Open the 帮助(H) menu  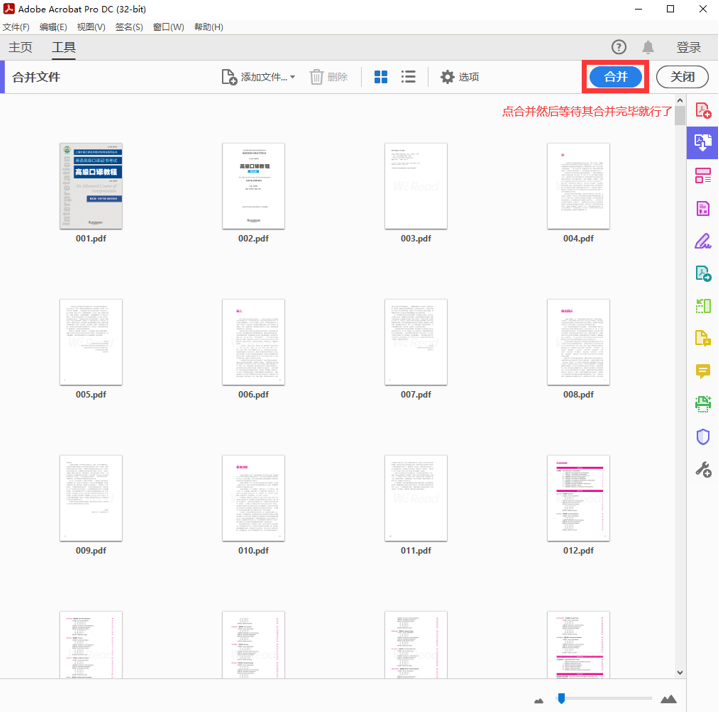[x=209, y=27]
